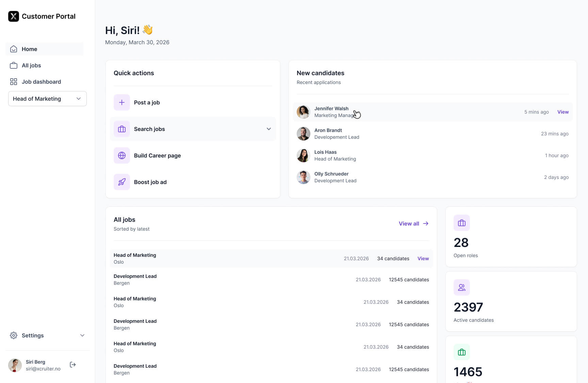Select All jobs in the sidebar

pyautogui.click(x=31, y=65)
